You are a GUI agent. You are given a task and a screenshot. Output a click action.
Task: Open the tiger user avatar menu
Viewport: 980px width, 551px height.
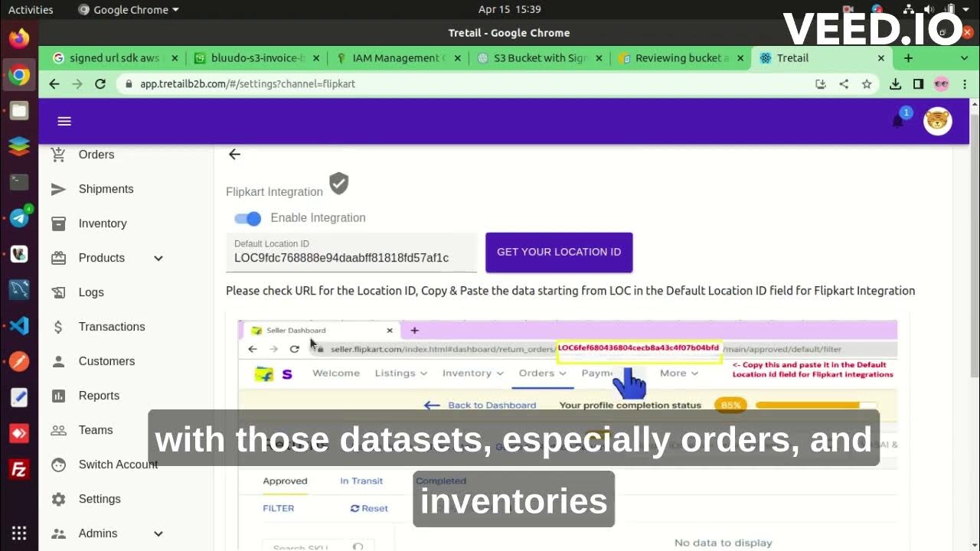tap(937, 121)
